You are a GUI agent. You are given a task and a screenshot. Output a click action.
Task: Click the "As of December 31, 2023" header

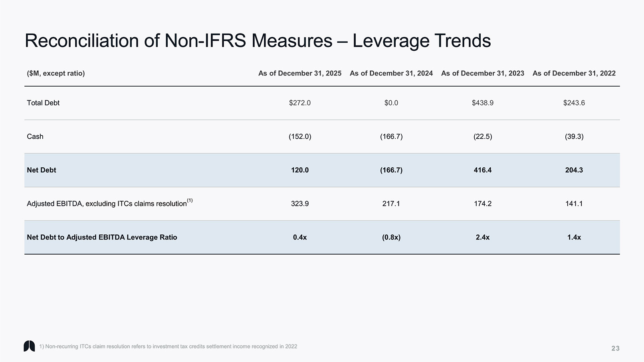point(482,73)
